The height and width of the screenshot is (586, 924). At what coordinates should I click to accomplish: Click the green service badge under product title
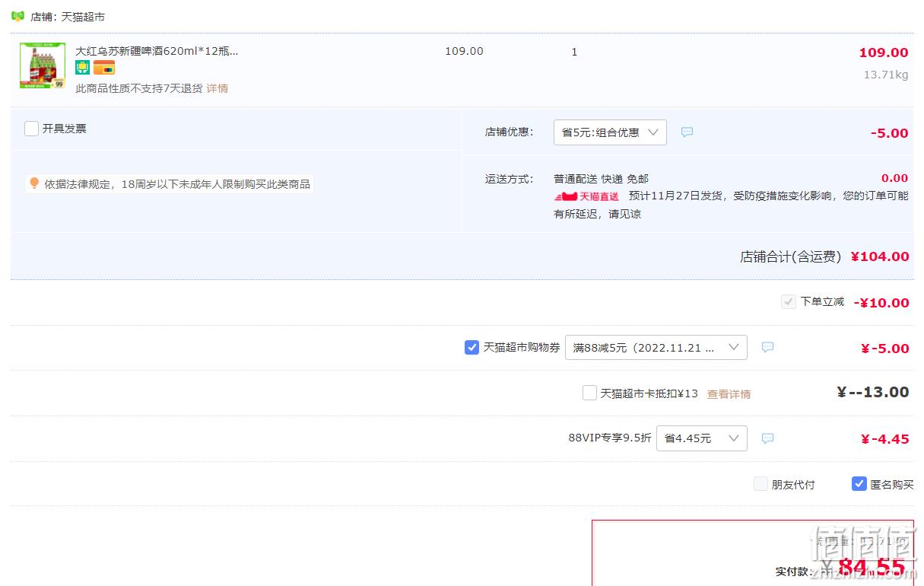pos(82,68)
